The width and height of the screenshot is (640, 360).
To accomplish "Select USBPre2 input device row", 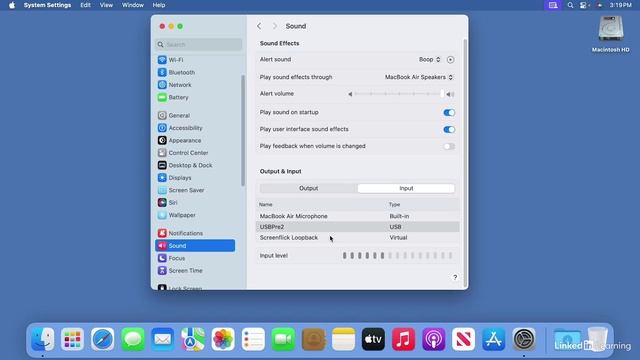I will [x=357, y=227].
